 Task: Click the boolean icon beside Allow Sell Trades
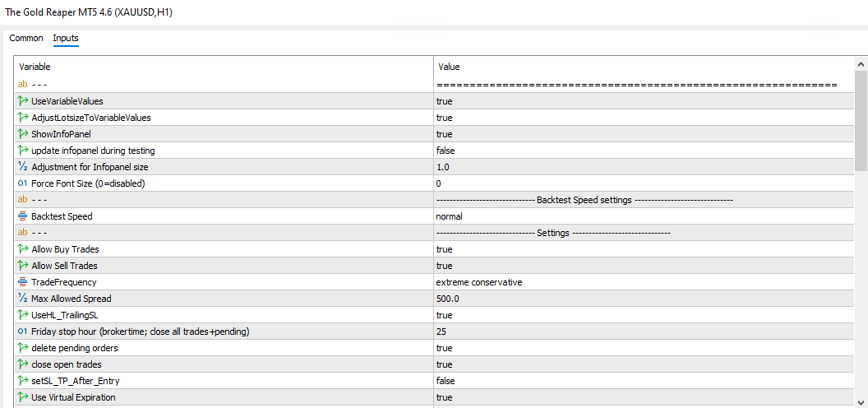(x=23, y=266)
